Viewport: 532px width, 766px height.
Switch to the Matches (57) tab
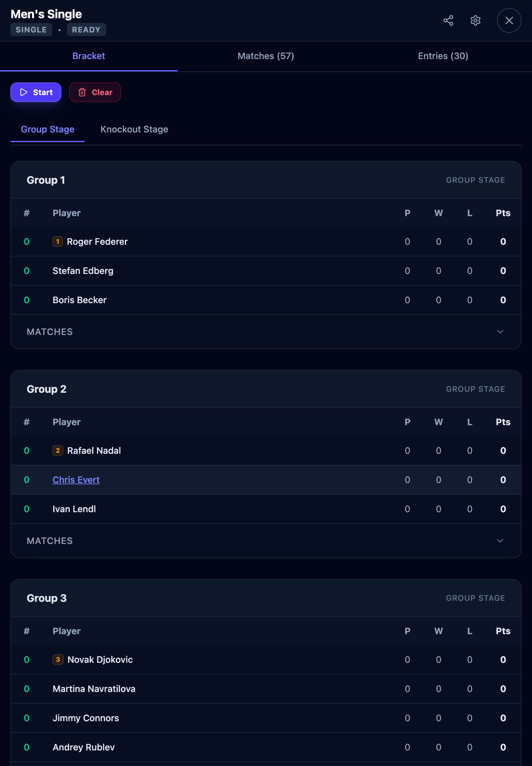266,56
